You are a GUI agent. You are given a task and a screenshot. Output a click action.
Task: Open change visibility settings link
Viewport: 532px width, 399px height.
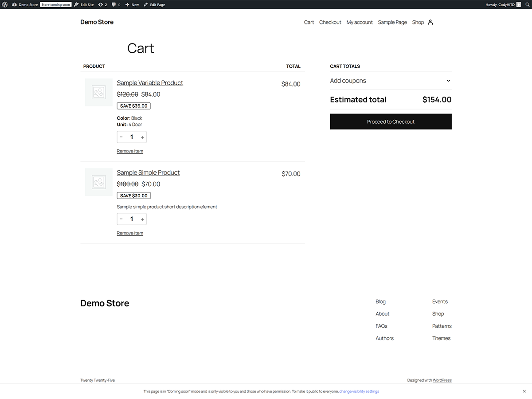click(x=359, y=391)
